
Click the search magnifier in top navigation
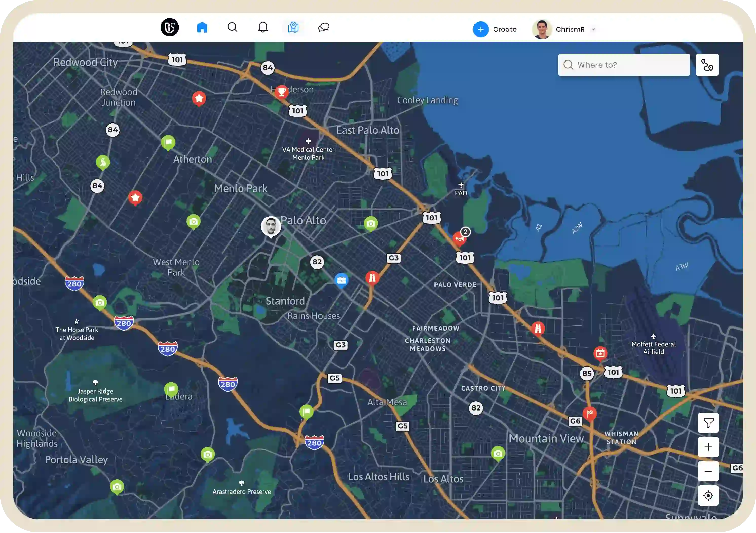[233, 27]
